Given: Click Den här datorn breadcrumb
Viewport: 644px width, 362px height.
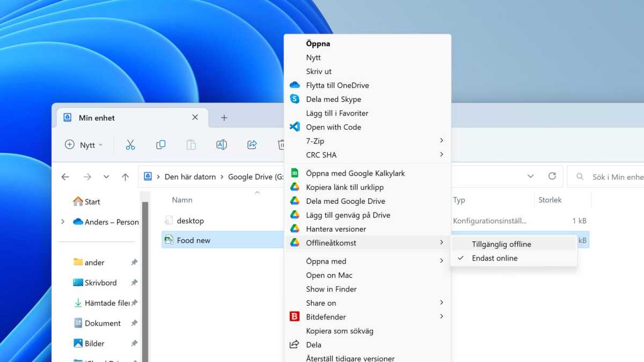Looking at the screenshot, I should pos(190,176).
